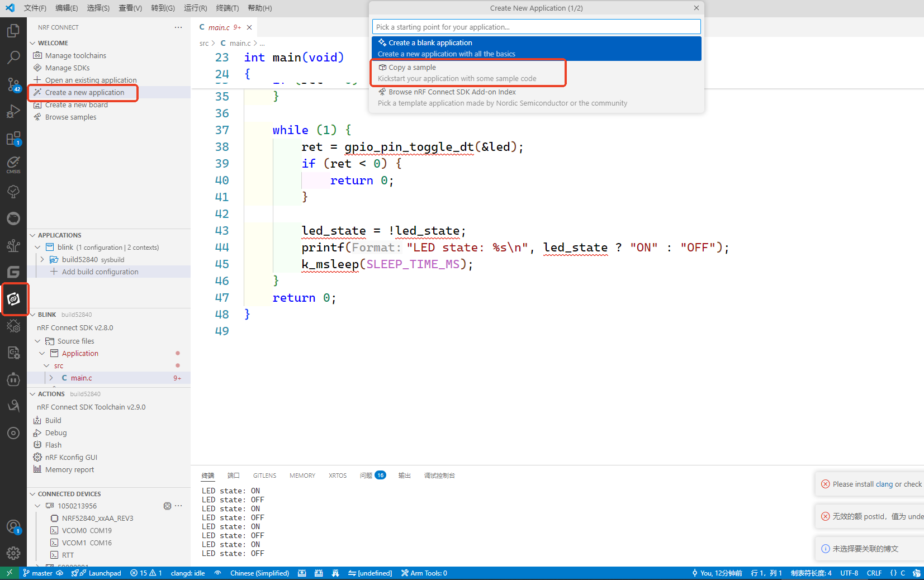Select VCOM0 COM19 under connected devices
The image size is (924, 580).
pyautogui.click(x=86, y=531)
